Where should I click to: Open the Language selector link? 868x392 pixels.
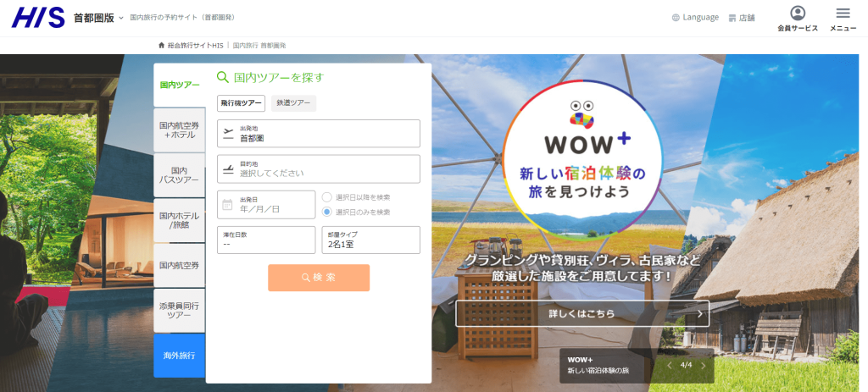point(695,18)
